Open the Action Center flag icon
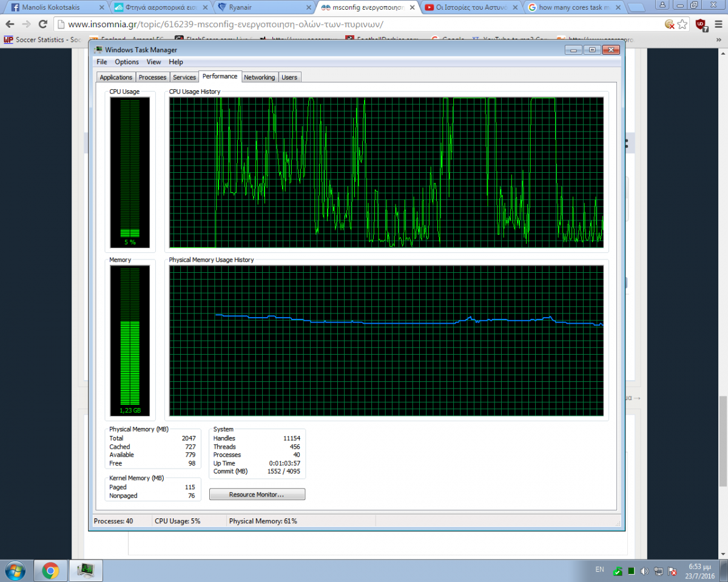This screenshot has height=582, width=728. (672, 571)
